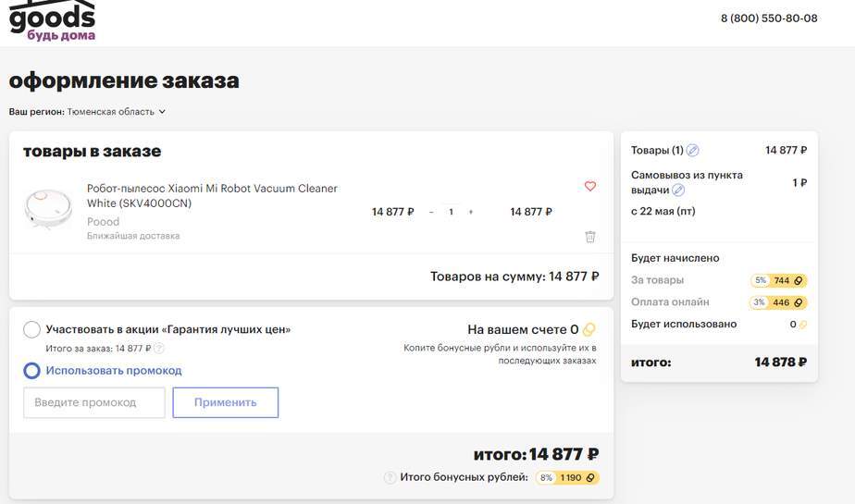Decrease quantity with minus stepper
Screen dimensions: 855x504
(x=431, y=212)
